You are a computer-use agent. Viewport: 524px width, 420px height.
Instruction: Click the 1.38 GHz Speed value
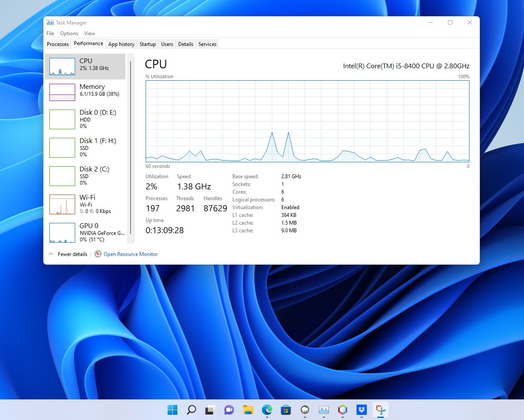[194, 186]
